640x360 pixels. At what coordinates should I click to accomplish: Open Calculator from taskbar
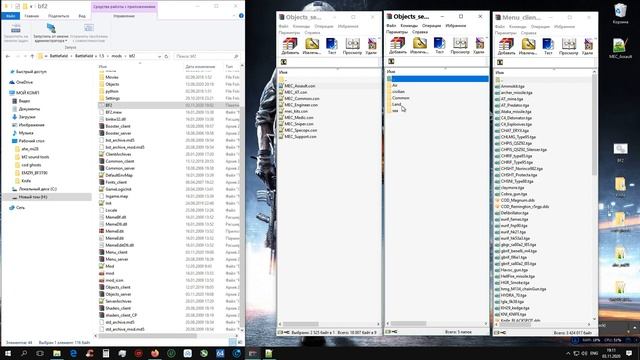pos(106,353)
